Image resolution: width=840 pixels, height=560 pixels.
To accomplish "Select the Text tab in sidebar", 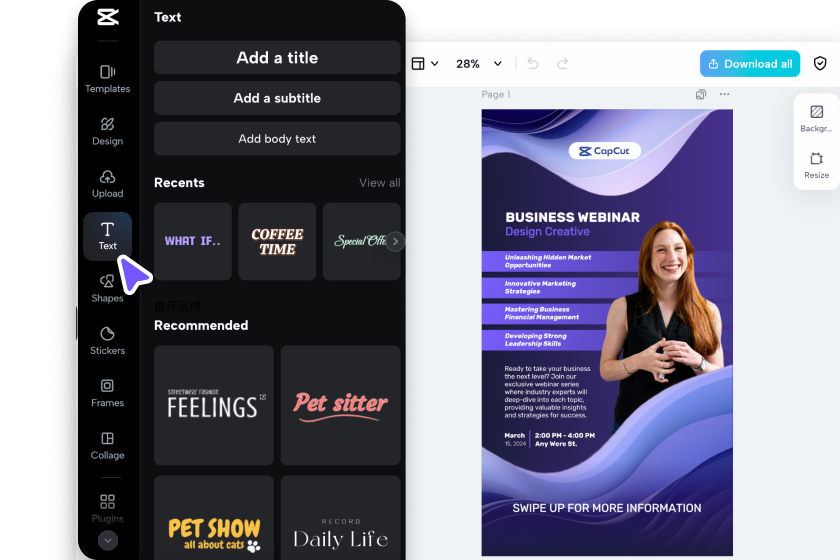I will (x=107, y=236).
